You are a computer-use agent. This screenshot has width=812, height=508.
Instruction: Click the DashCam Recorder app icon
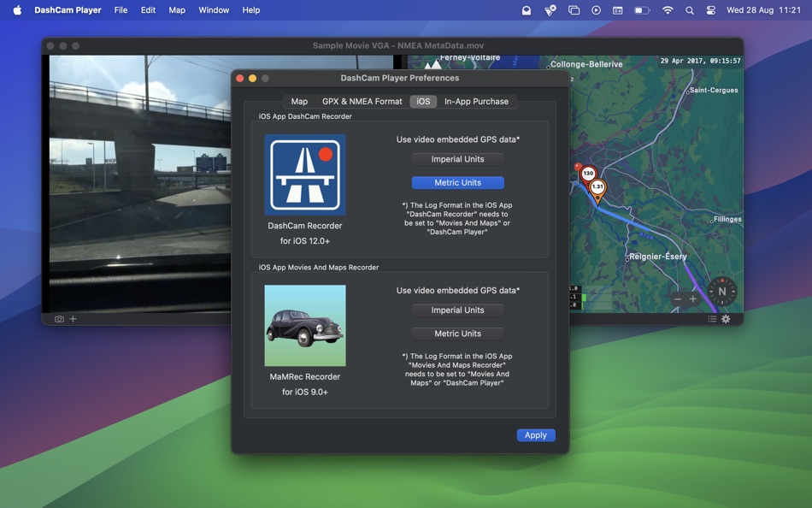click(305, 174)
